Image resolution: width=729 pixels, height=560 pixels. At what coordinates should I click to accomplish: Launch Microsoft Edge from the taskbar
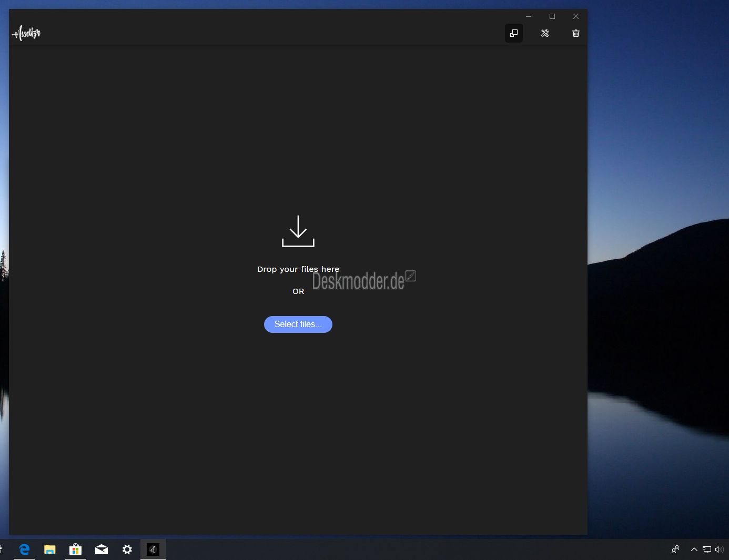click(x=24, y=549)
